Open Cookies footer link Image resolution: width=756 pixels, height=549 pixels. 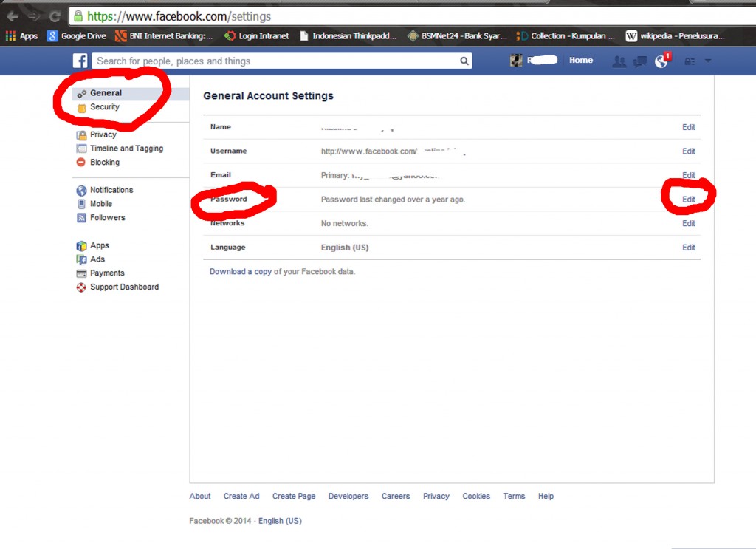coord(476,496)
